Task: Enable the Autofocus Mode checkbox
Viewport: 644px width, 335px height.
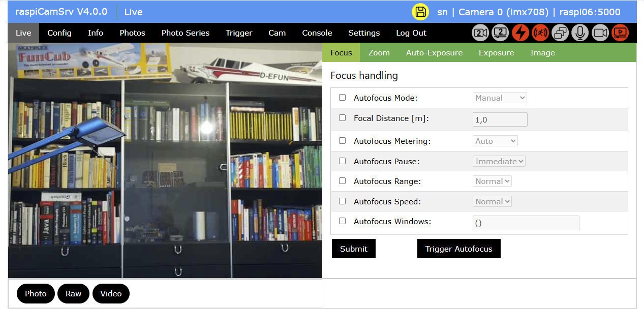Action: click(342, 98)
